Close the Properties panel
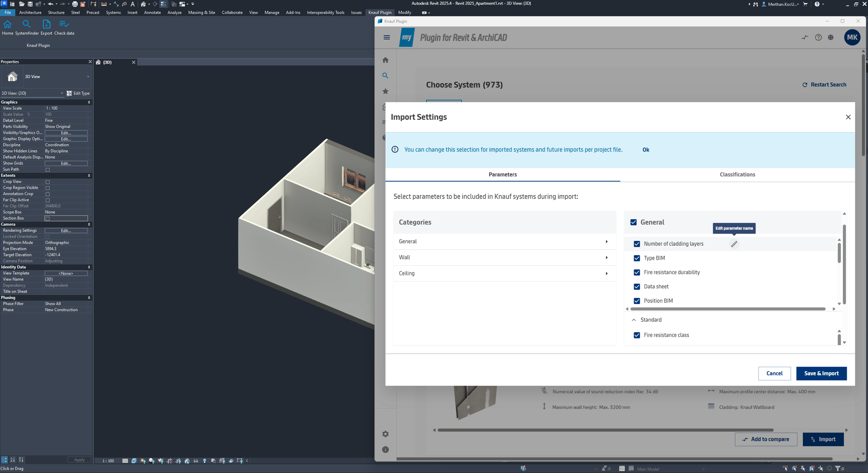The image size is (868, 473). point(90,62)
